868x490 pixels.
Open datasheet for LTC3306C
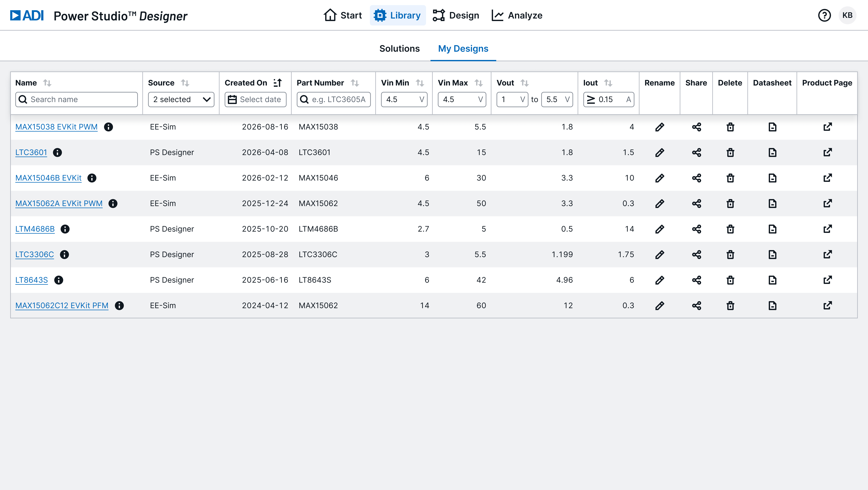[772, 255]
